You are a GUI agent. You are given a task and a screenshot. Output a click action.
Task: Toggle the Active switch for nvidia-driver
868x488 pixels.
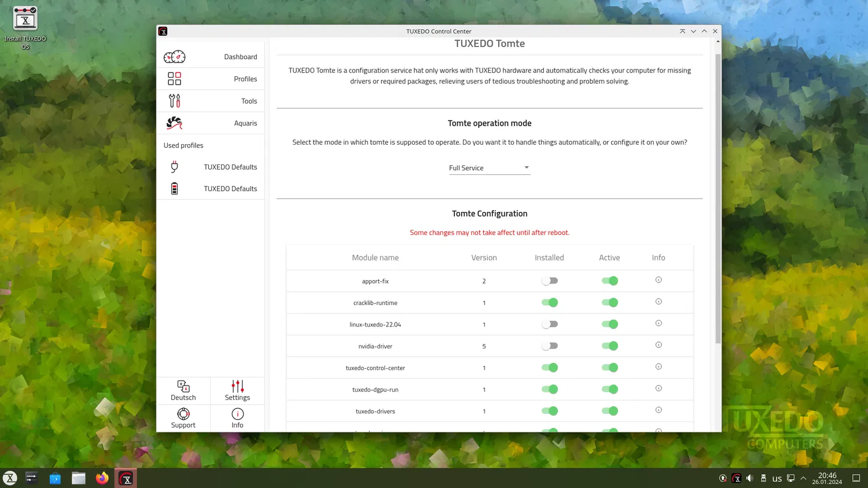click(610, 346)
